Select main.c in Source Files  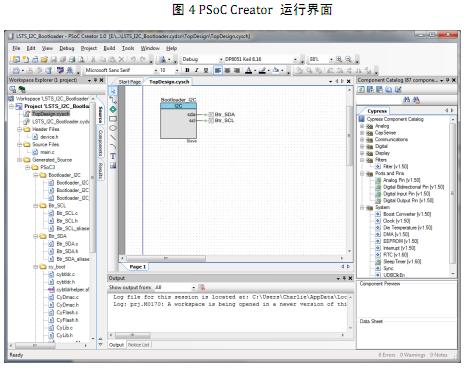point(47,152)
